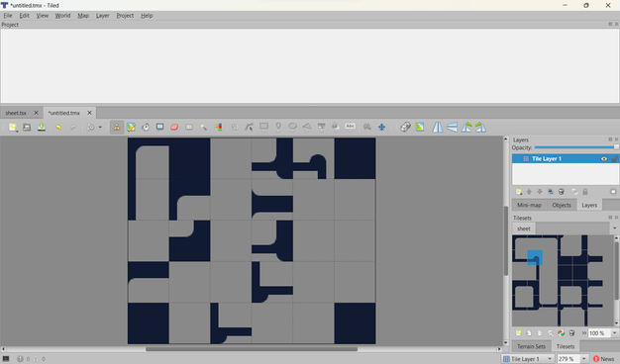Select the Shape Fill tool

pyautogui.click(x=160, y=128)
